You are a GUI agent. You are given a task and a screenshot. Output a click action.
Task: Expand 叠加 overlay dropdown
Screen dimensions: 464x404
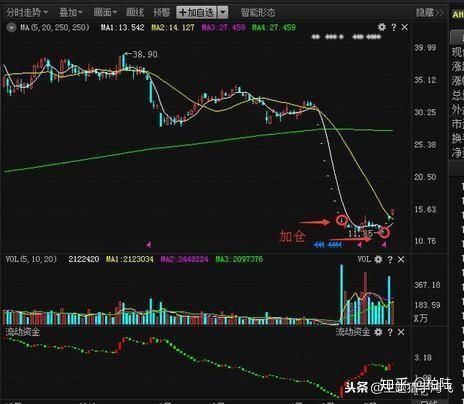(x=71, y=13)
